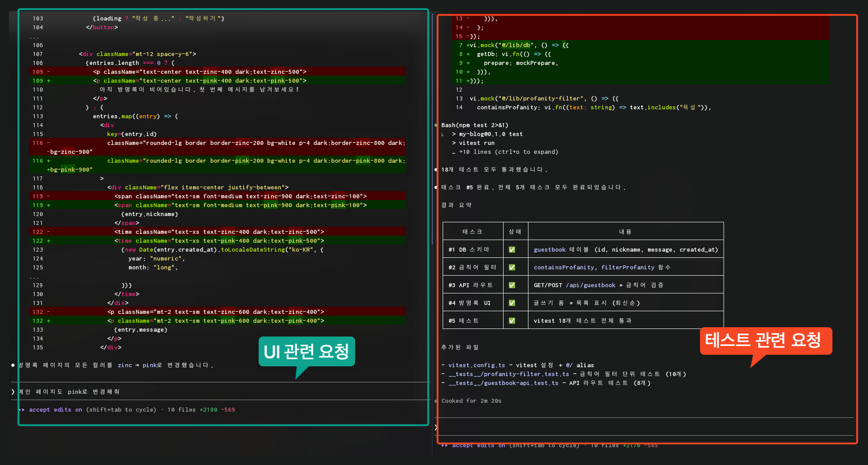The image size is (868, 465).
Task: Click the ✶ spinner icon beside Cooked for 2m 20s
Action: [436, 401]
